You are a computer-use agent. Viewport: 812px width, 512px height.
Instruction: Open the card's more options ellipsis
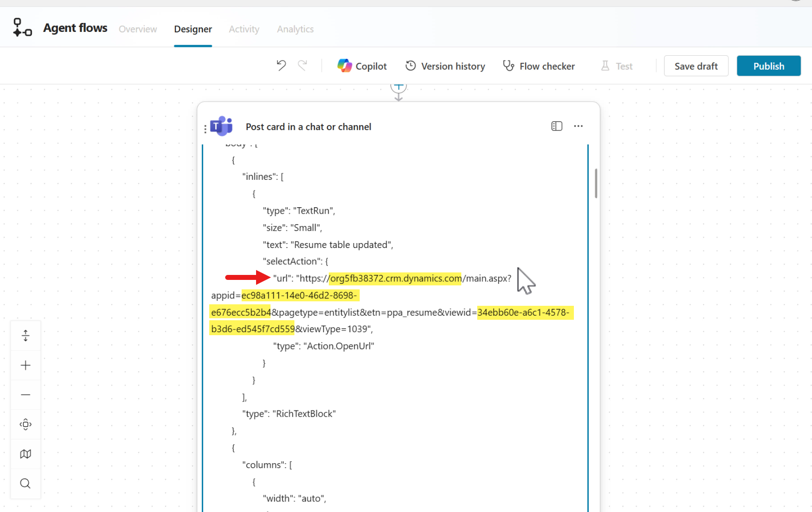coord(578,127)
